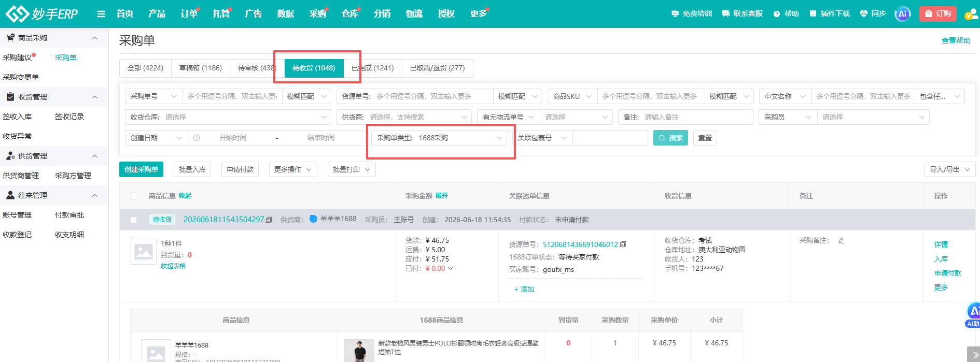The image size is (980, 362).
Task: Click the 搜索 button
Action: tap(670, 138)
